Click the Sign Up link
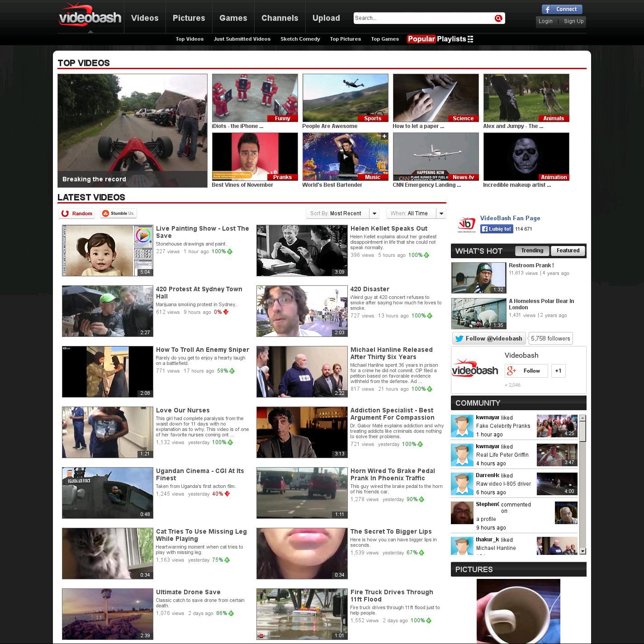 (x=573, y=21)
